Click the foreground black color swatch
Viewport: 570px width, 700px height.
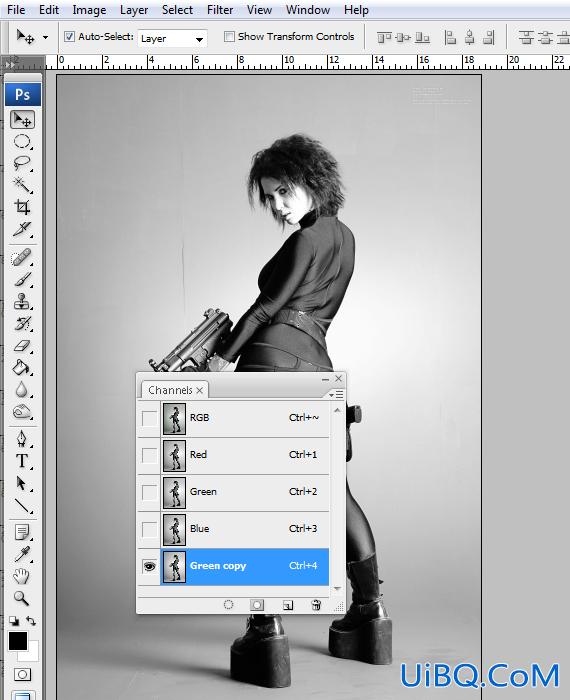coord(18,641)
